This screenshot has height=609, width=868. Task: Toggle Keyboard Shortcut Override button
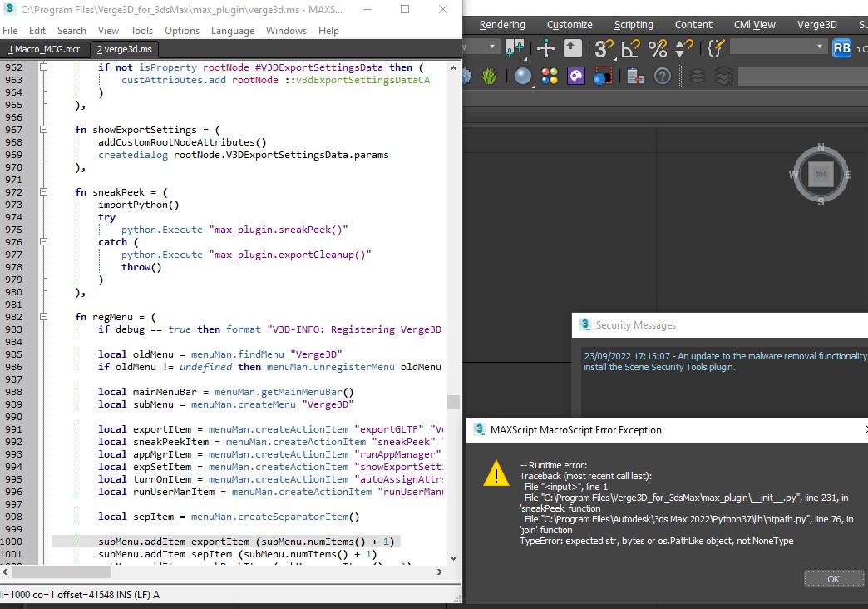pyautogui.click(x=572, y=48)
